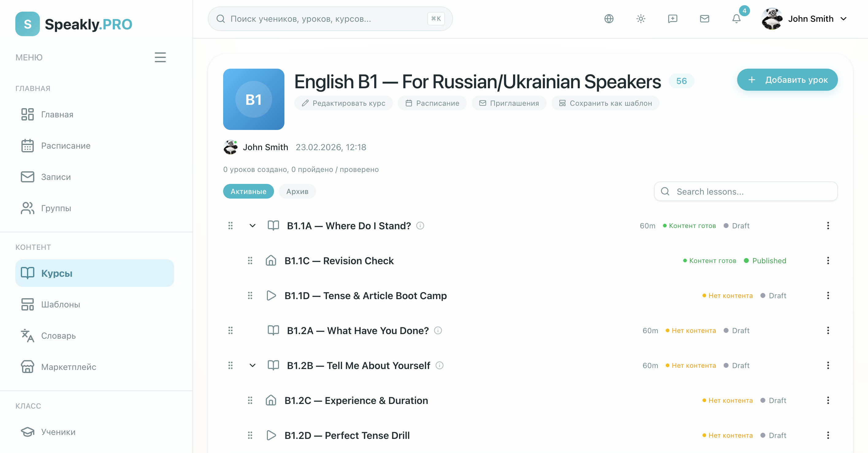Viewport: 868px width, 453px height.
Task: Click the 56 lessons count badge
Action: [681, 81]
